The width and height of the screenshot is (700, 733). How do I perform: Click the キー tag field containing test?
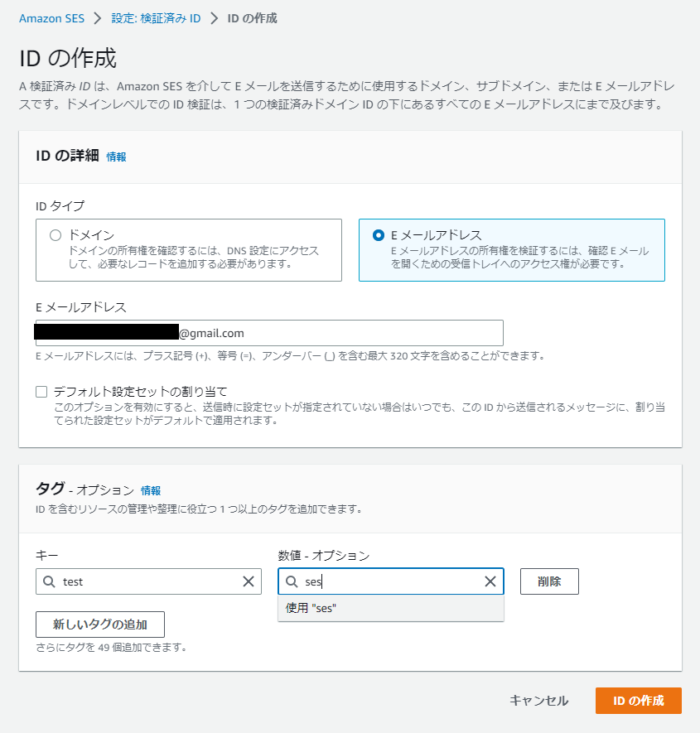pyautogui.click(x=148, y=581)
